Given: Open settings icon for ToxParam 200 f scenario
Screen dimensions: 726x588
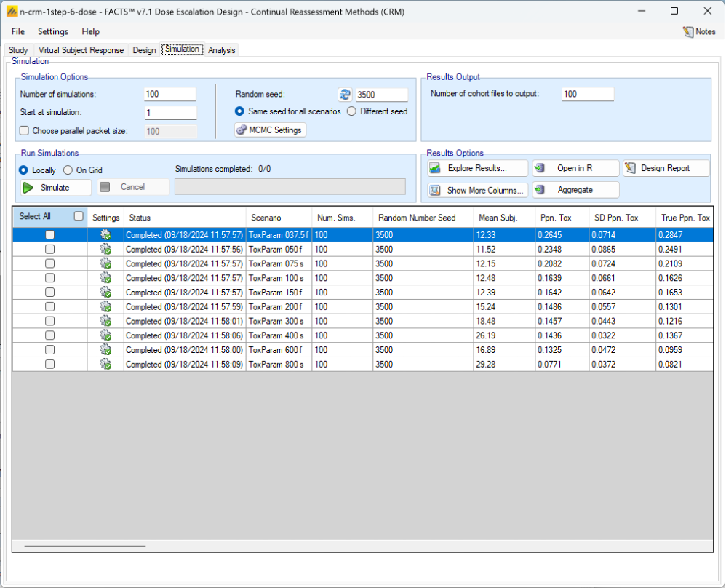Looking at the screenshot, I should point(105,306).
